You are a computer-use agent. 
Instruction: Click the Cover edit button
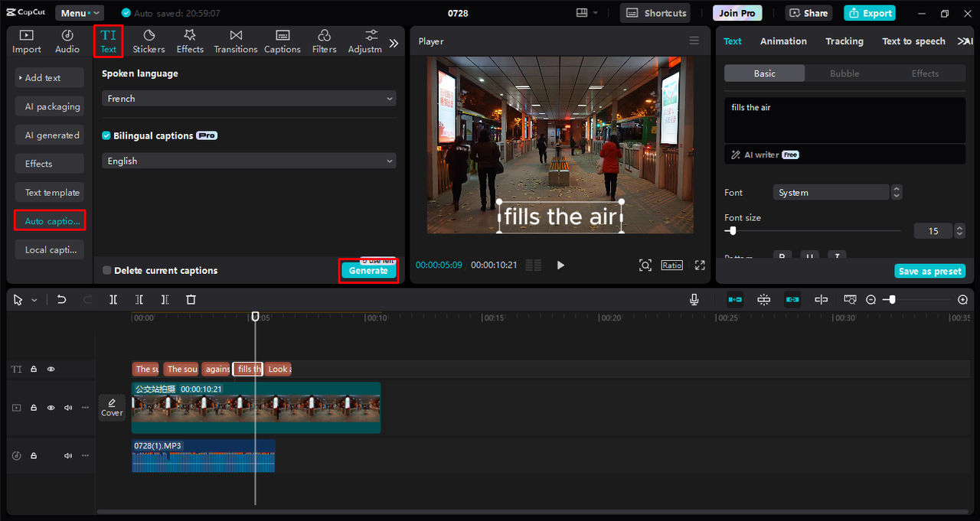pos(112,407)
